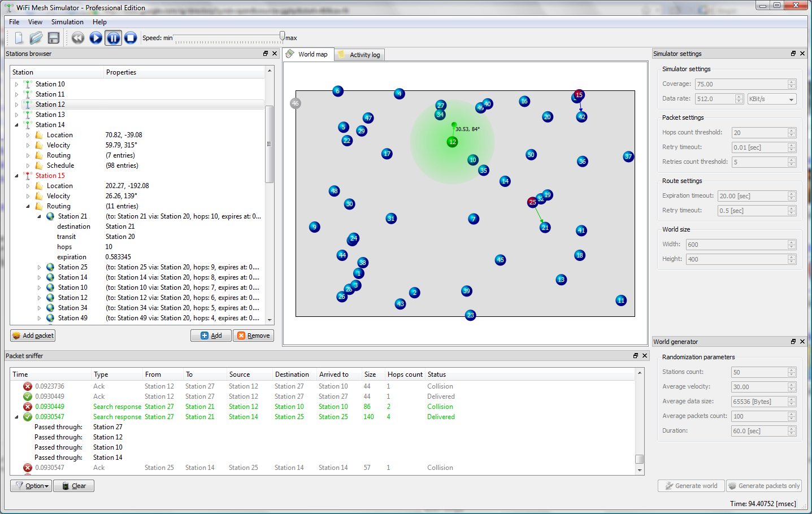Screen dimensions: 812x514
Task: Select green station node 12 on map
Action: 452,142
